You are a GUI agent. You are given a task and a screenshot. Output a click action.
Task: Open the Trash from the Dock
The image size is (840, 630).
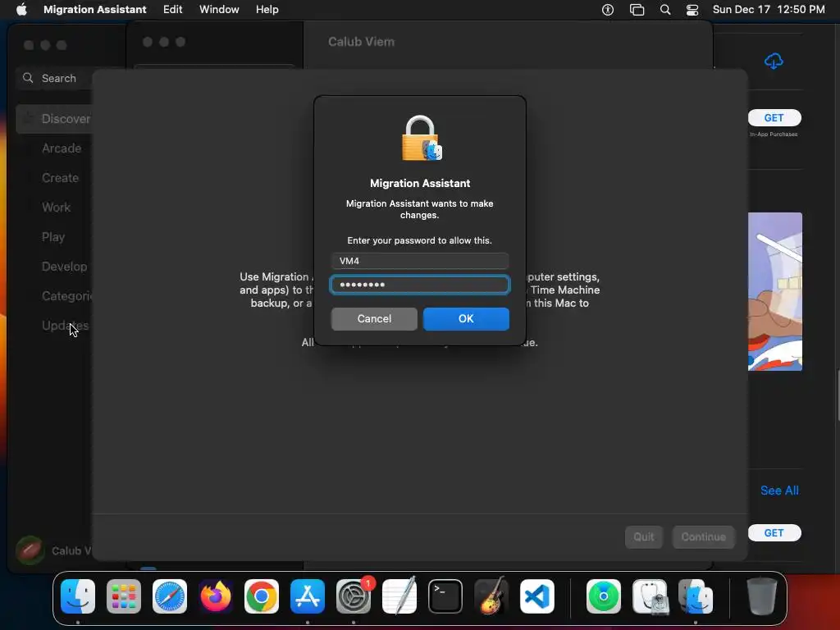point(762,596)
